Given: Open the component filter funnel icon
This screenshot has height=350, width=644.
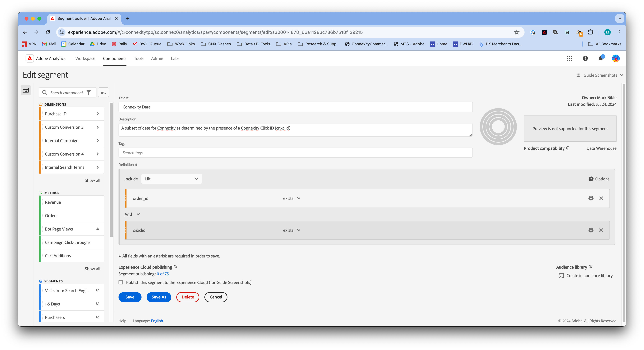Looking at the screenshot, I should point(88,93).
